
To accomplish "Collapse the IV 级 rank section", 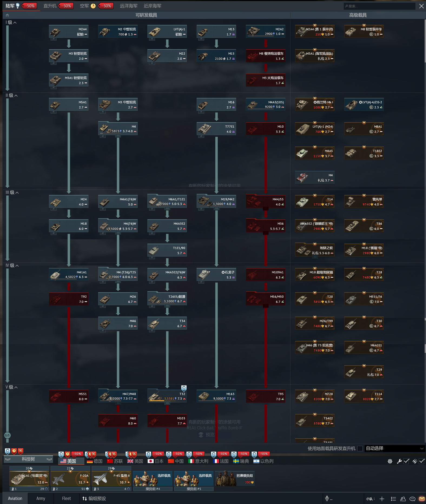I will (12, 266).
